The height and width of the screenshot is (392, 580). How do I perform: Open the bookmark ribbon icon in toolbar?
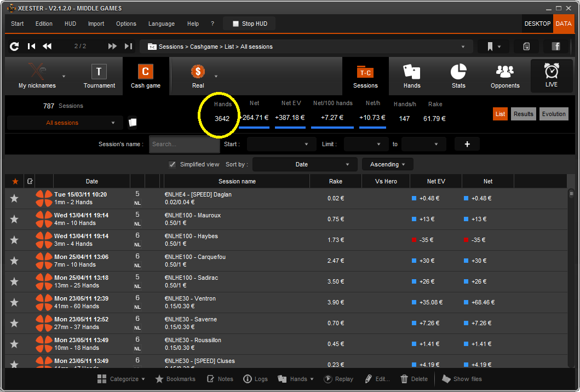coord(490,47)
